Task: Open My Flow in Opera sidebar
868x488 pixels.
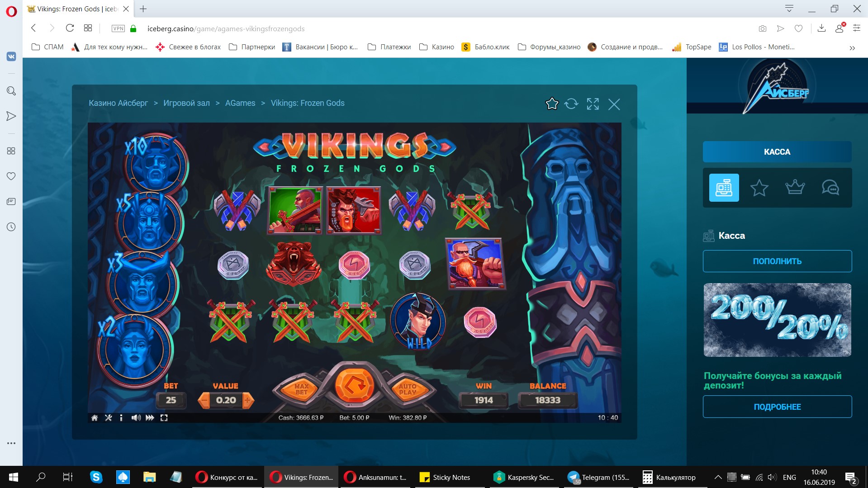Action: pos(11,116)
